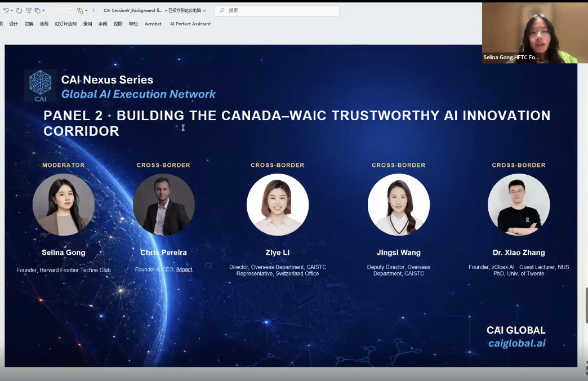This screenshot has height=381, width=588.
Task: Click CROSS-BORDER label above Jingsi Wang
Action: (399, 165)
